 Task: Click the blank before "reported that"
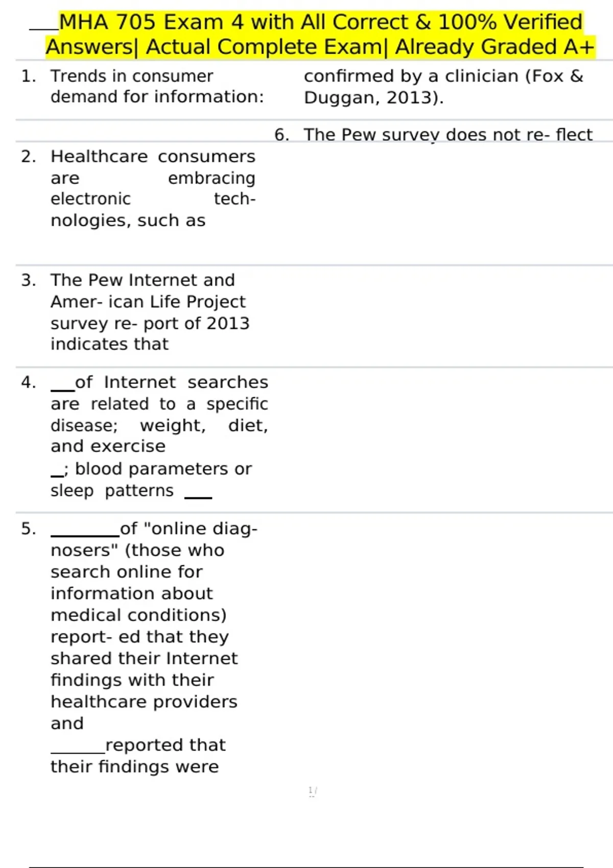(78, 750)
